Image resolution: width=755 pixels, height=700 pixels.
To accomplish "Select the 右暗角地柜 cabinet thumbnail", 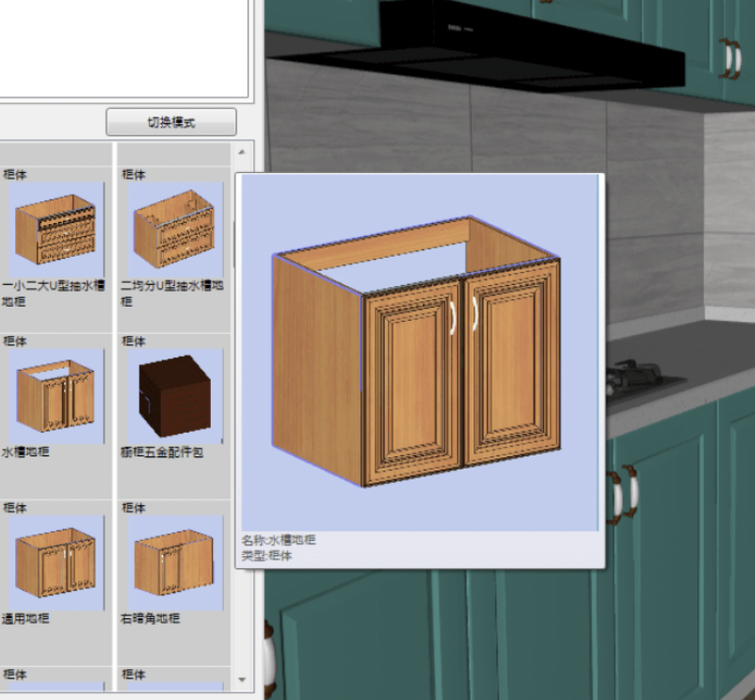I will pyautogui.click(x=175, y=563).
